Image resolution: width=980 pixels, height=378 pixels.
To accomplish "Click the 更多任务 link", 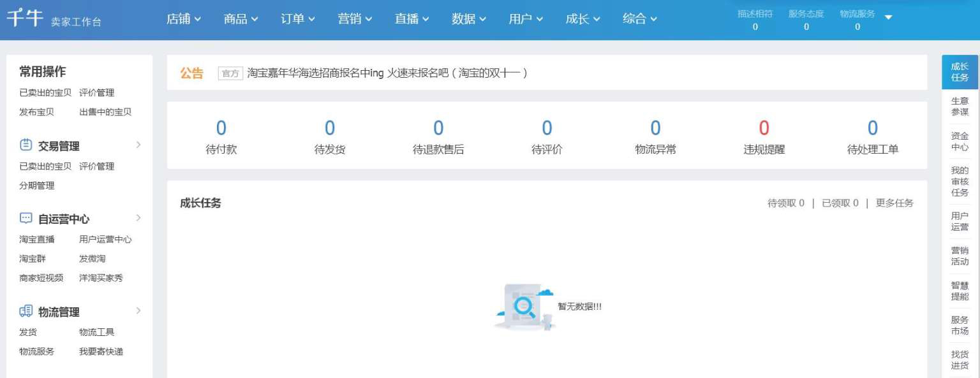I will click(895, 203).
